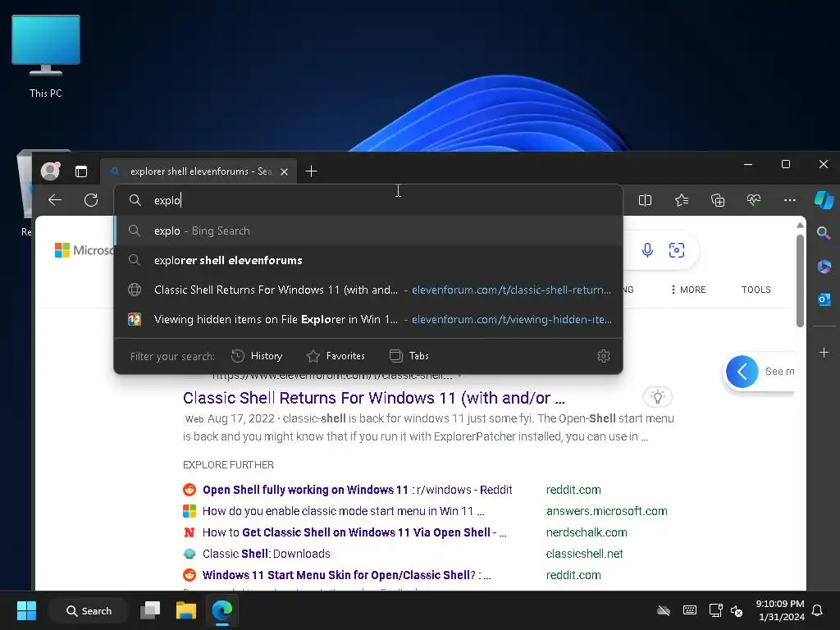Click answers.microsoft.com domain text
The height and width of the screenshot is (630, 840).
606,511
